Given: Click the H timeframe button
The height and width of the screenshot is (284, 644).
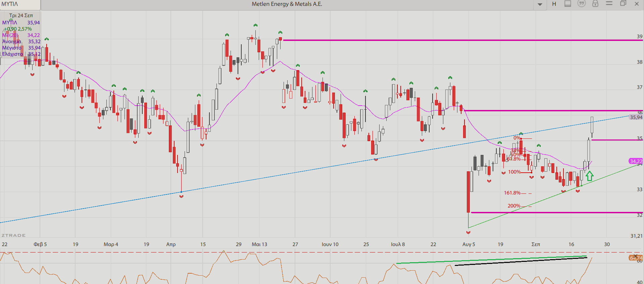Looking at the screenshot, I should [x=554, y=4].
